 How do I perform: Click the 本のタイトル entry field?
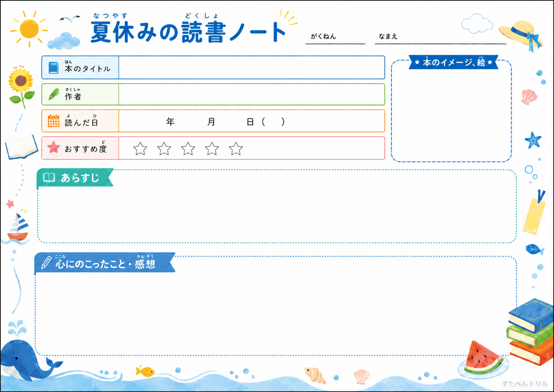[252, 68]
